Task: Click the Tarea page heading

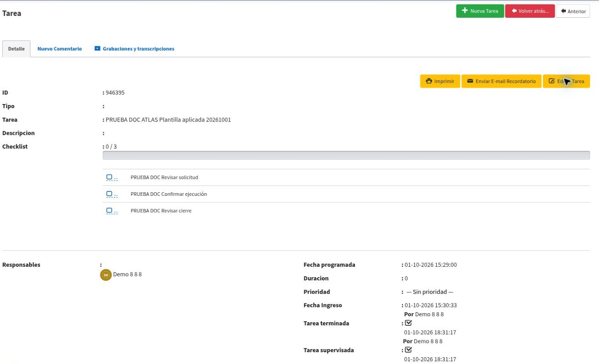Action: [12, 13]
